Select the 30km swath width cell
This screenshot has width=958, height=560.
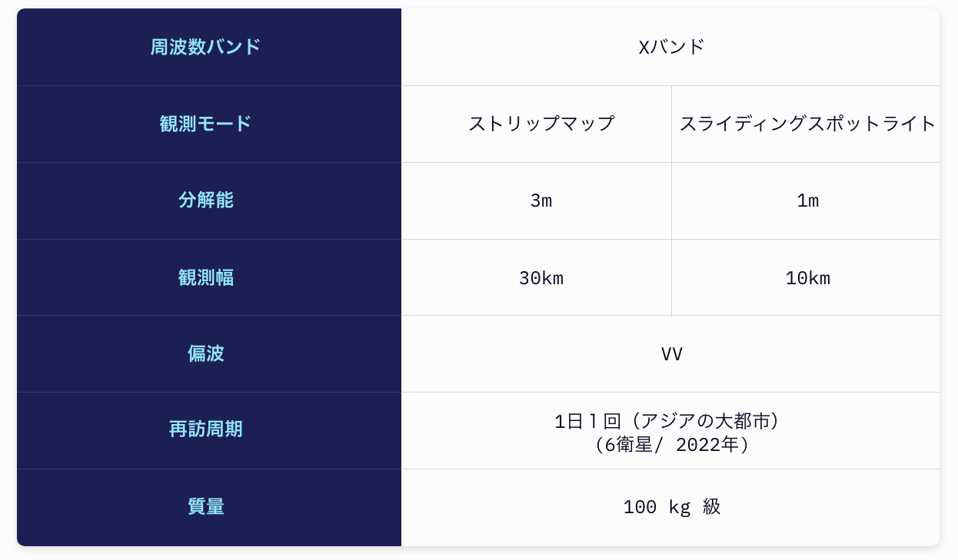536,277
